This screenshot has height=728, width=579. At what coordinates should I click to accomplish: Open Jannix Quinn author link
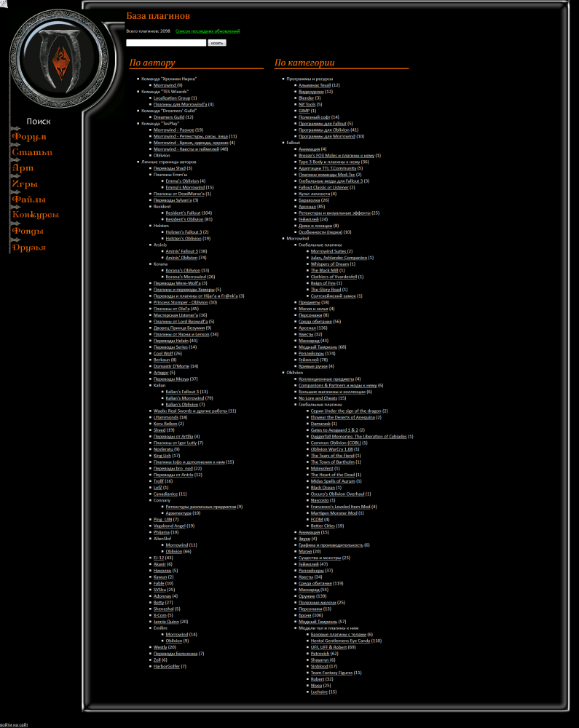pos(166,622)
